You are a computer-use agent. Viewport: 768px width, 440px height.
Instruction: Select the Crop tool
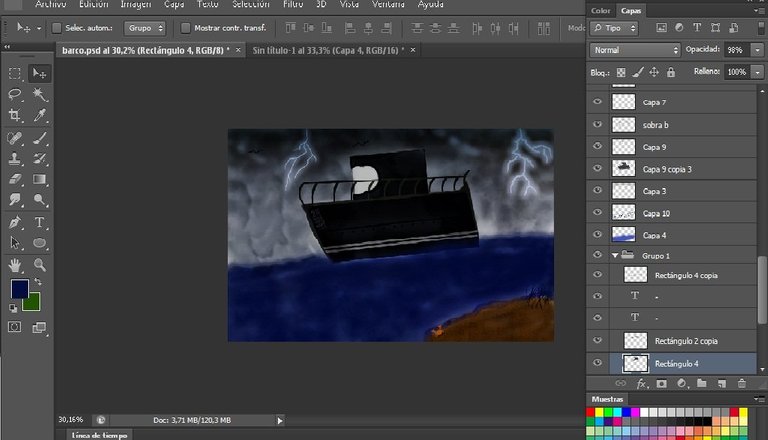(x=15, y=115)
